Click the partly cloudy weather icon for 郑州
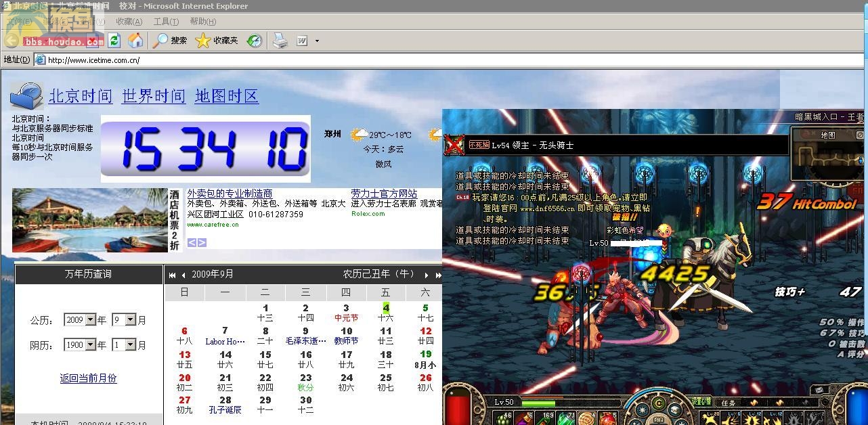Viewport: 868px width, 425px height. [x=360, y=135]
